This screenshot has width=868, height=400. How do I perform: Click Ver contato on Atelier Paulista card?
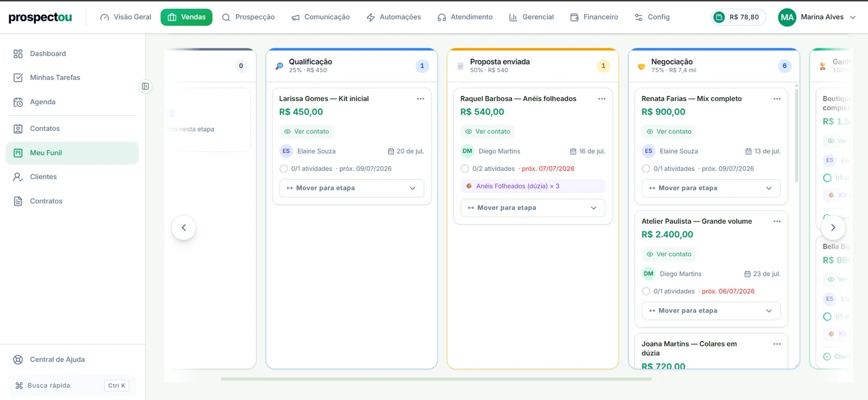(x=669, y=254)
